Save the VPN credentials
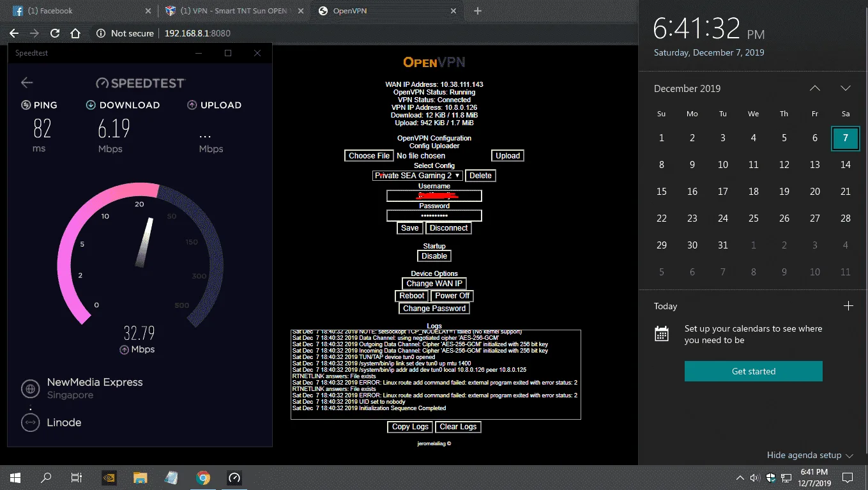 pos(410,228)
